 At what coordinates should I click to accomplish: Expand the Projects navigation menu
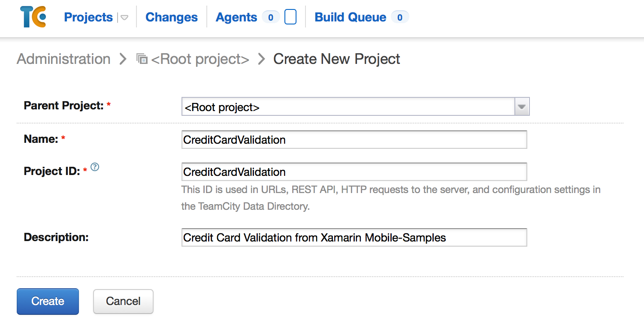click(x=88, y=17)
